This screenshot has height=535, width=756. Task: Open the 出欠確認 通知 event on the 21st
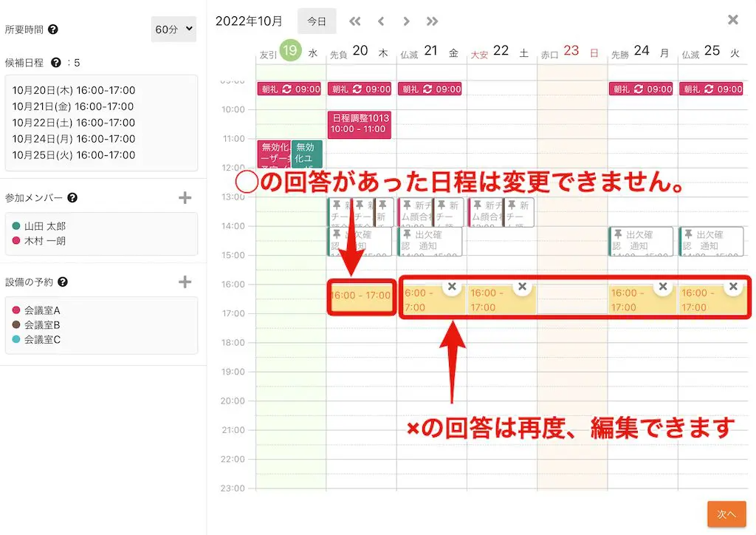point(430,241)
